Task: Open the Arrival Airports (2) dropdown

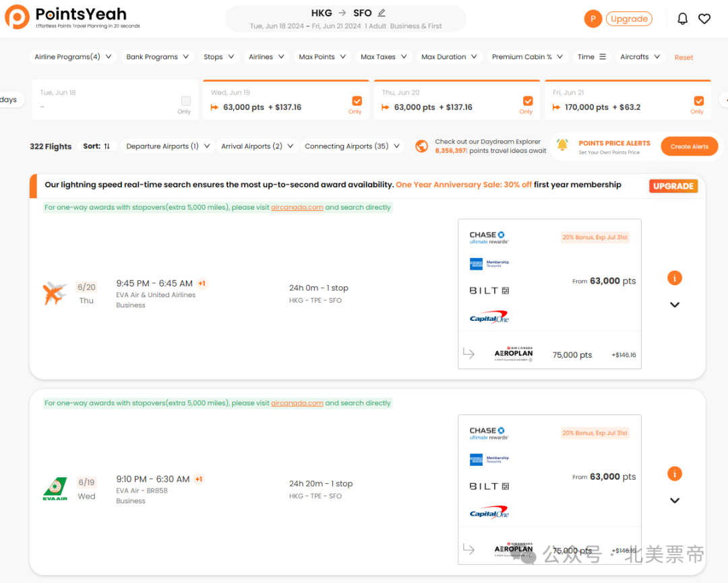Action: point(257,146)
